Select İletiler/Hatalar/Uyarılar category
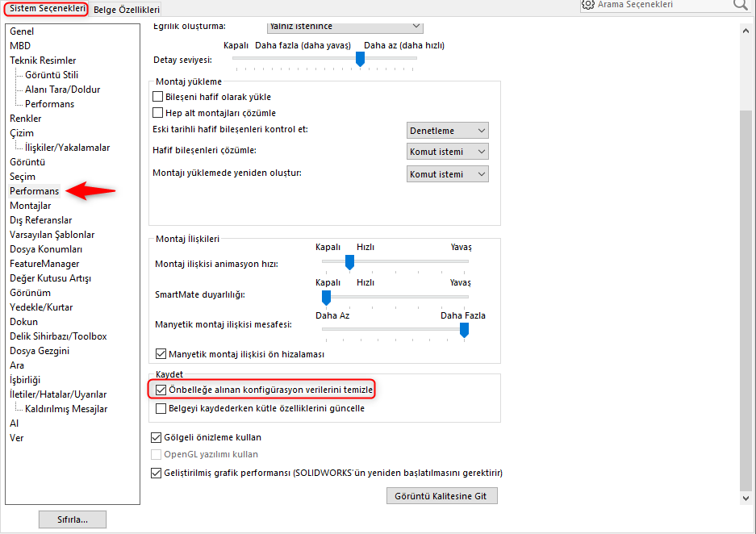This screenshot has width=756, height=534. 58,394
